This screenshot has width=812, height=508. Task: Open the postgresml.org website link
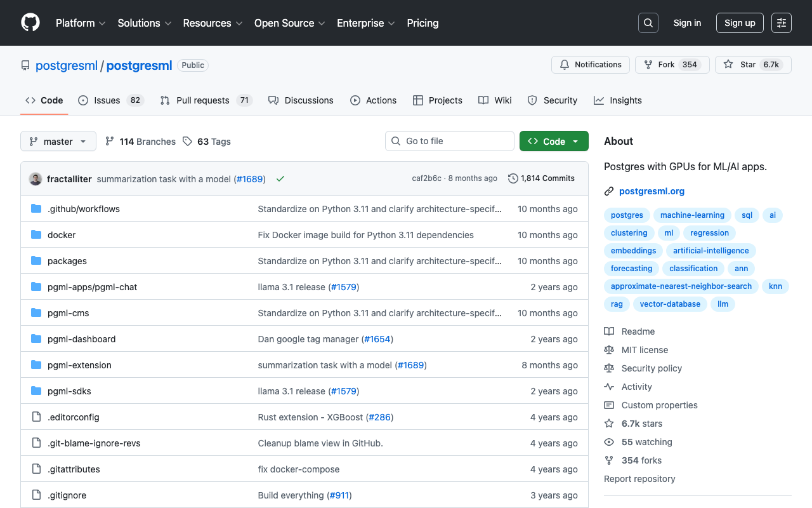652,191
